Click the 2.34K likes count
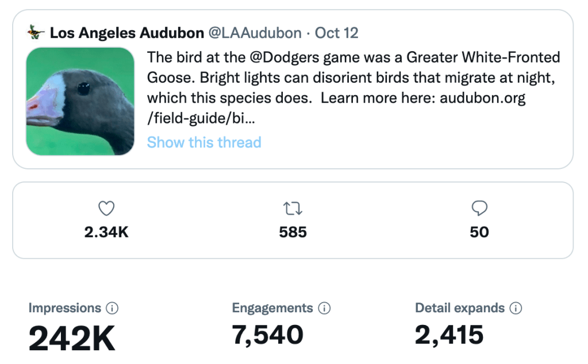This screenshot has height=364, width=588. click(107, 232)
